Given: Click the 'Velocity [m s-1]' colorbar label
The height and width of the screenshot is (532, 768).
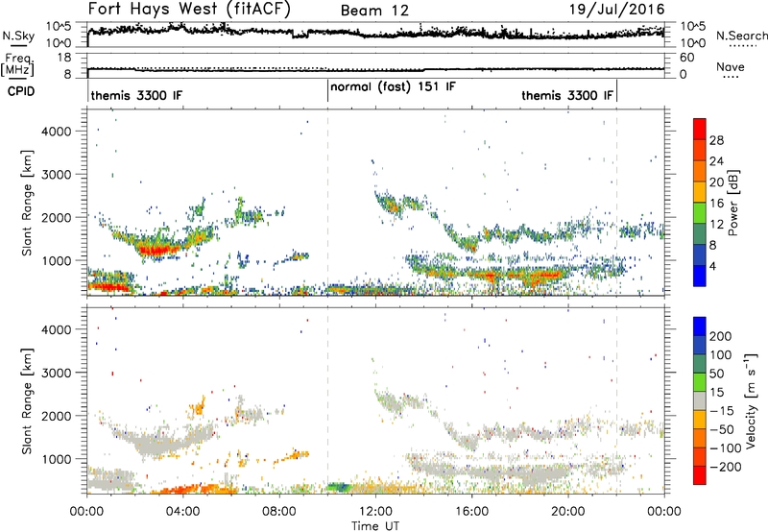Looking at the screenshot, I should coord(752,400).
